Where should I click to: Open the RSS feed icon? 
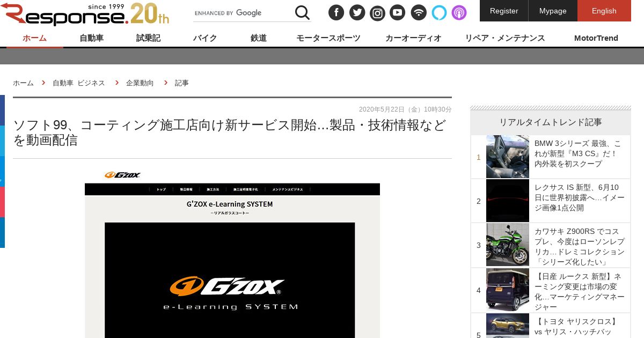click(x=419, y=12)
